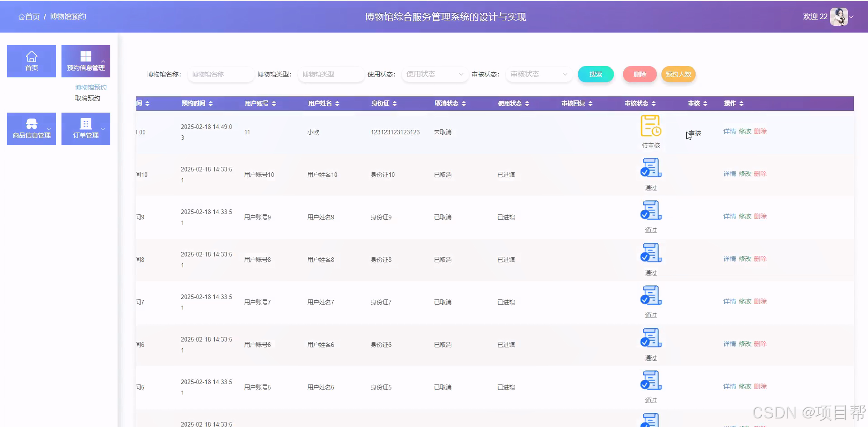Open 详情 for the 用户账号6 row
The image size is (868, 427).
coord(730,344)
